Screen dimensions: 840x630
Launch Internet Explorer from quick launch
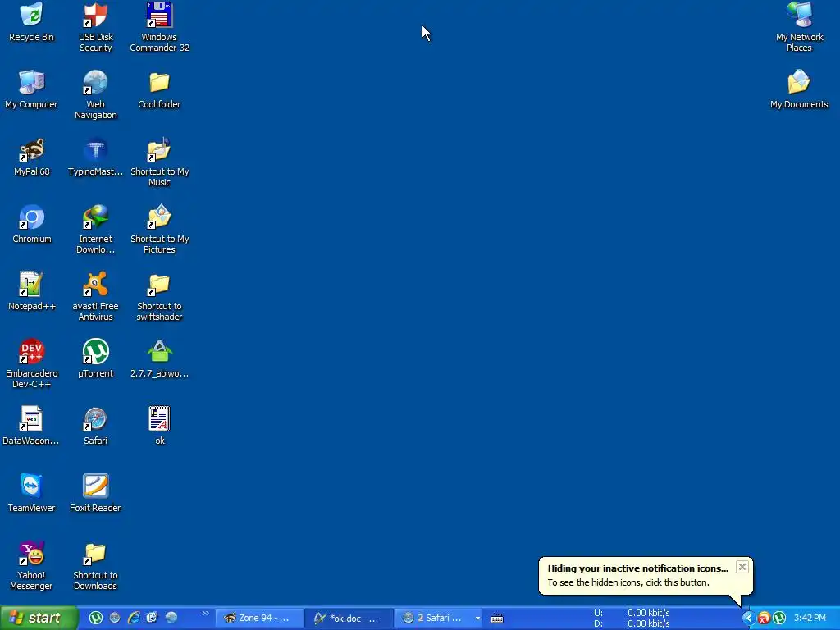click(x=134, y=619)
